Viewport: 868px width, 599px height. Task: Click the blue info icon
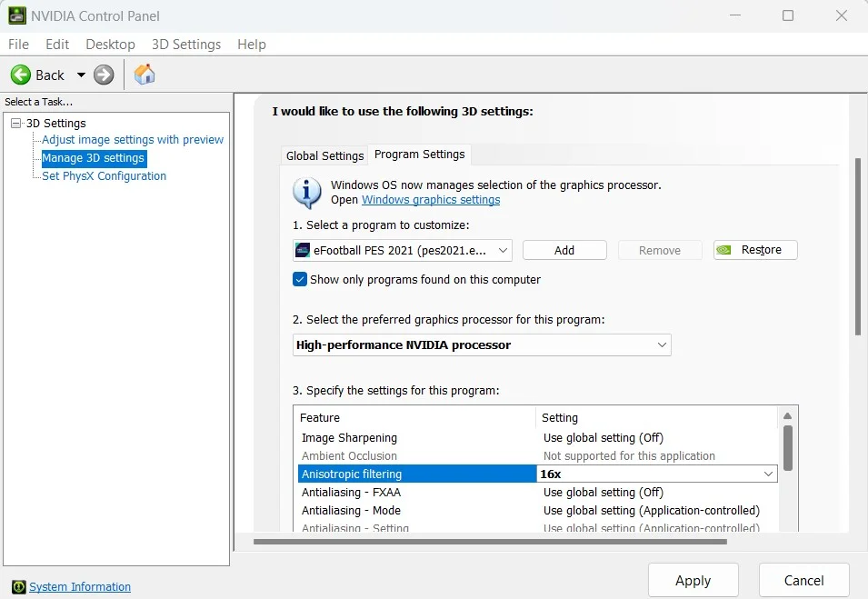click(x=306, y=193)
